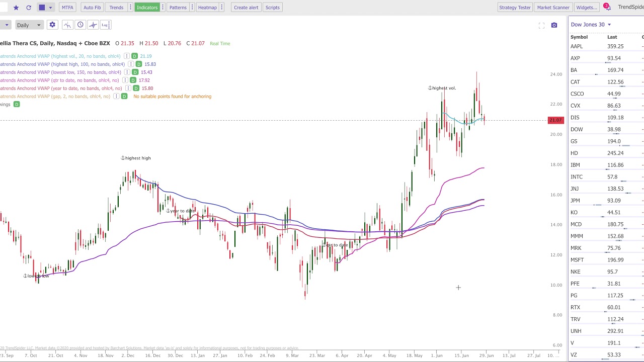Sort watchlist by Last column header
The image size is (644, 362).
coord(612,37)
